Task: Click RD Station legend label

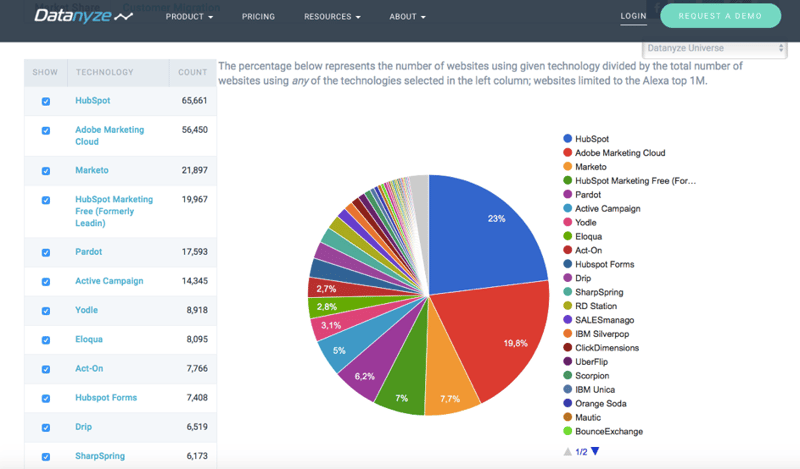Action: click(596, 306)
